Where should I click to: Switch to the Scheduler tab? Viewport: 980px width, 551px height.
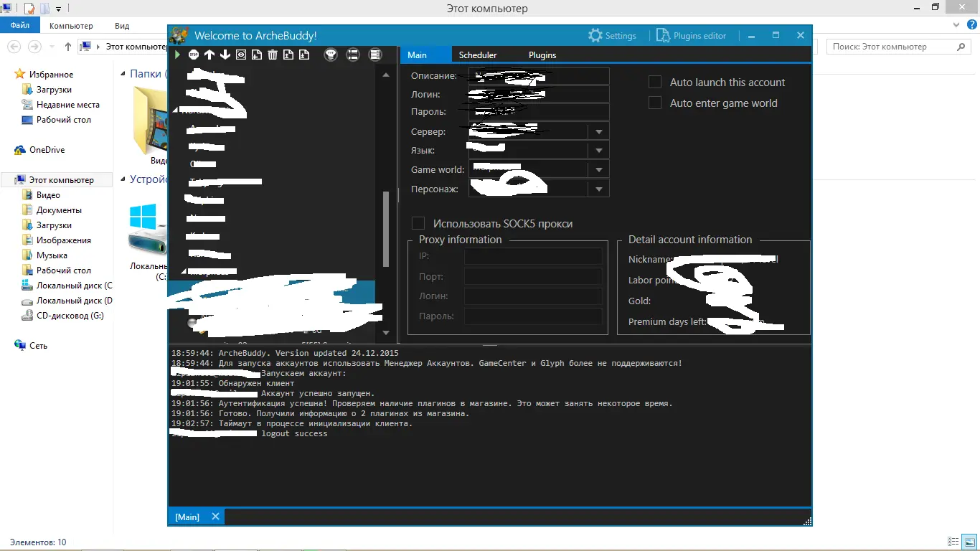point(477,55)
